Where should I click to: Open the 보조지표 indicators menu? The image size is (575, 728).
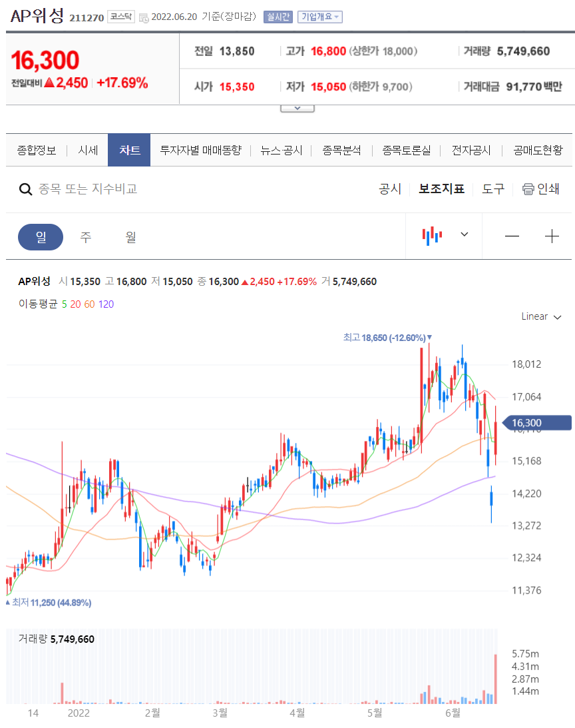[441, 189]
